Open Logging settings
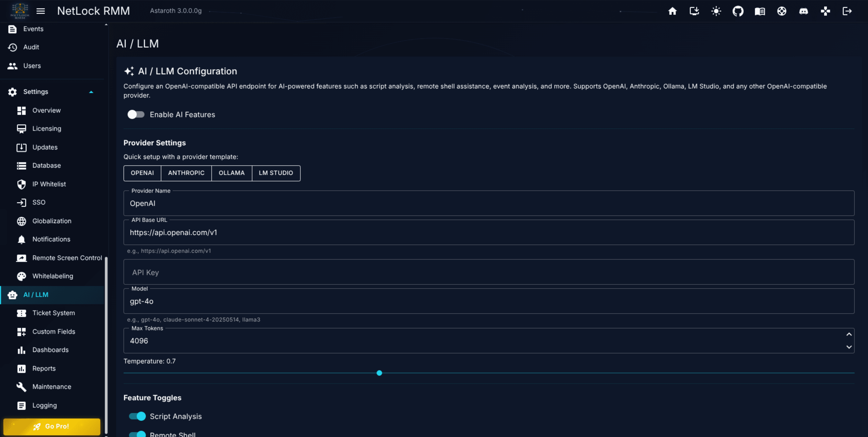 point(52,405)
